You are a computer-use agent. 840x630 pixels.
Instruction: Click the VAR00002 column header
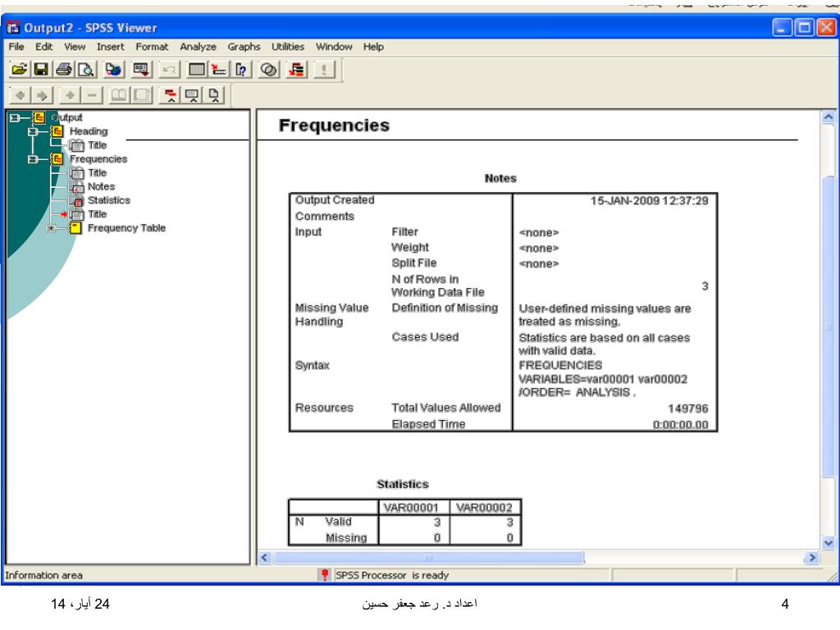484,507
